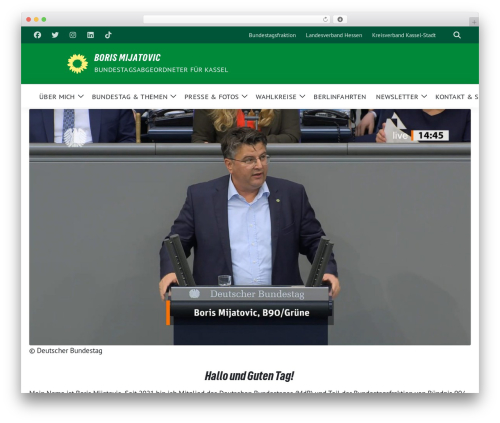Expand chevron next to Bundestag & Themen
Image resolution: width=500 pixels, height=423 pixels.
173,96
